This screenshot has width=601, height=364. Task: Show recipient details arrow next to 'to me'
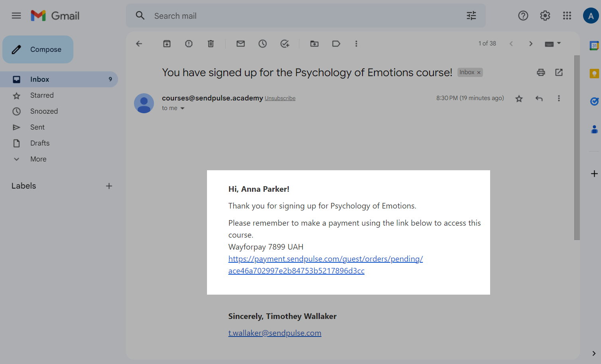click(x=182, y=108)
